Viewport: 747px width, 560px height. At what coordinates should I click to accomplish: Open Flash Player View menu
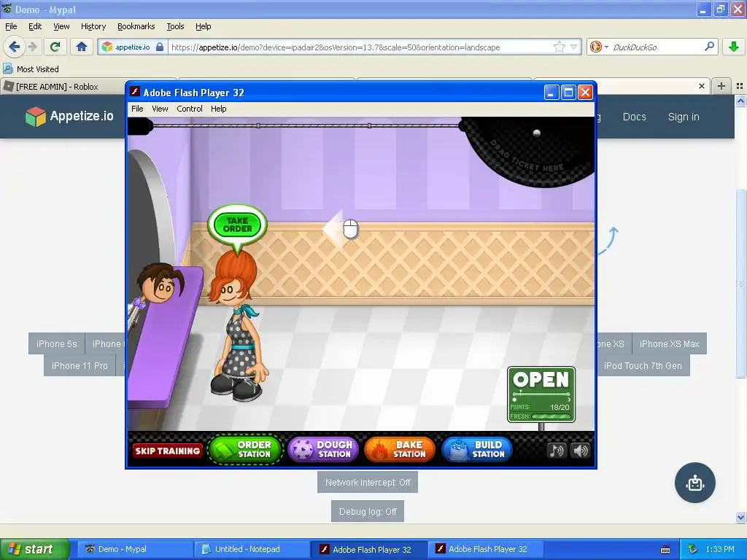coord(160,109)
